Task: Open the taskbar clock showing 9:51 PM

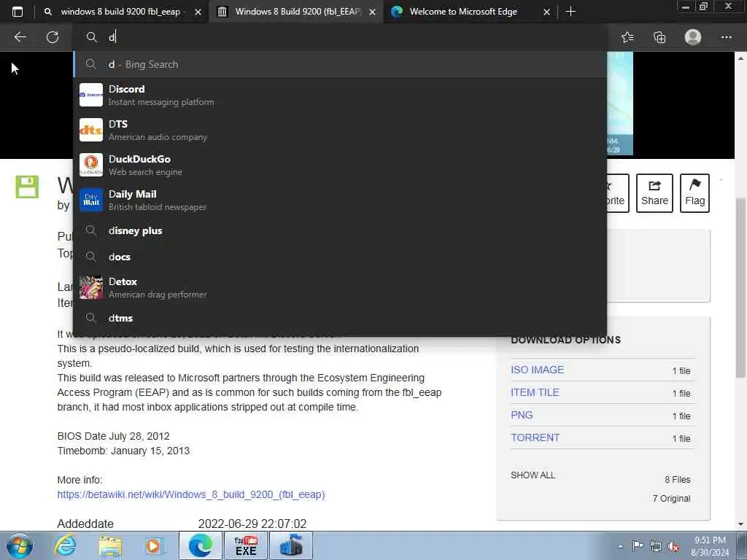Action: pyautogui.click(x=710, y=546)
